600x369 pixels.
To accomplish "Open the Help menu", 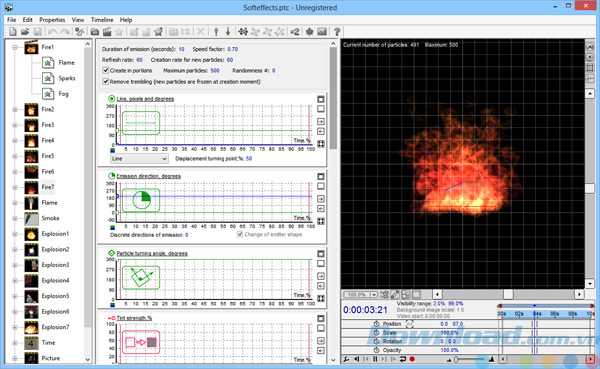I will tap(126, 20).
